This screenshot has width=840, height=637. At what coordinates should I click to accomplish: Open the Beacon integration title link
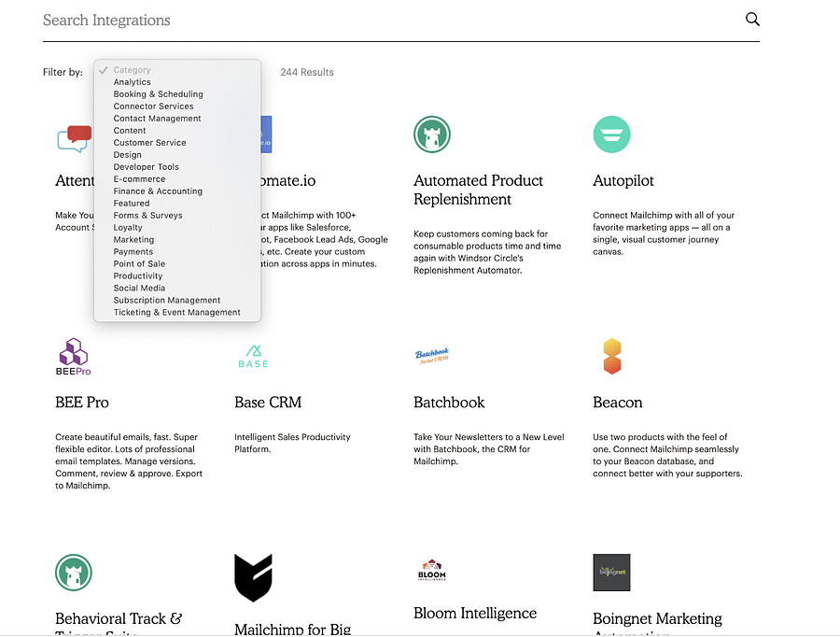617,403
